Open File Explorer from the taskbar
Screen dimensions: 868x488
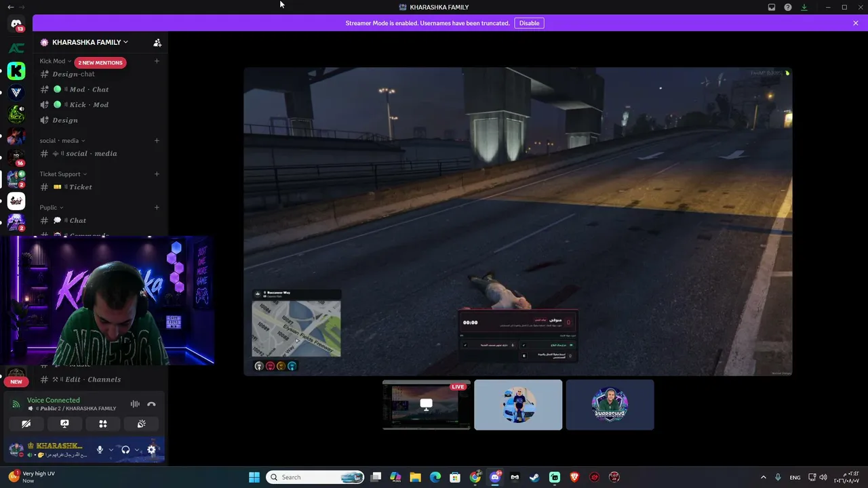point(416,477)
